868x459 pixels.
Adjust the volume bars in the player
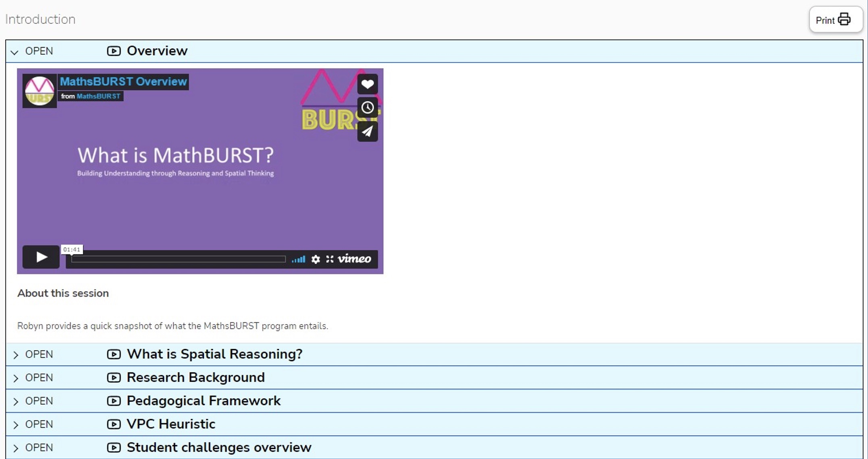click(299, 259)
